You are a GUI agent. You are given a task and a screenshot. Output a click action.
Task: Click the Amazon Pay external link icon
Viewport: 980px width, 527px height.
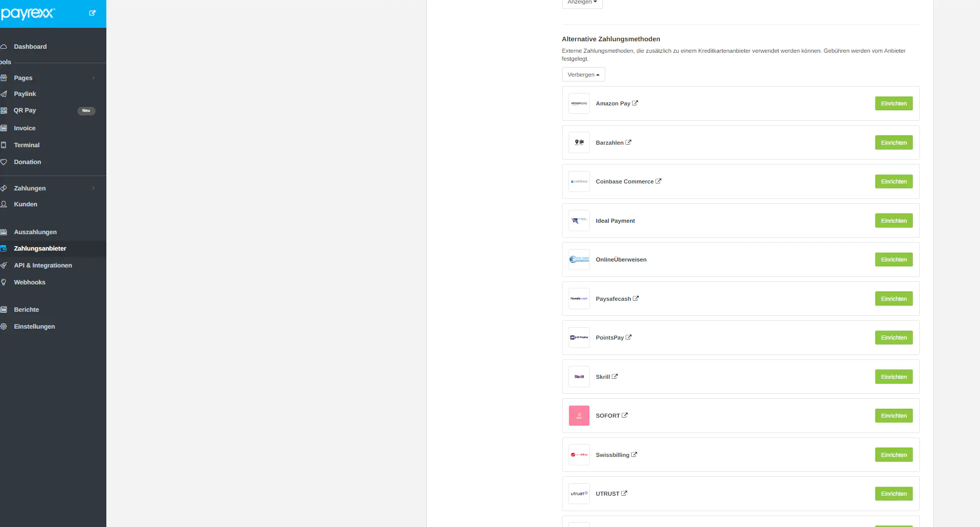[635, 103]
